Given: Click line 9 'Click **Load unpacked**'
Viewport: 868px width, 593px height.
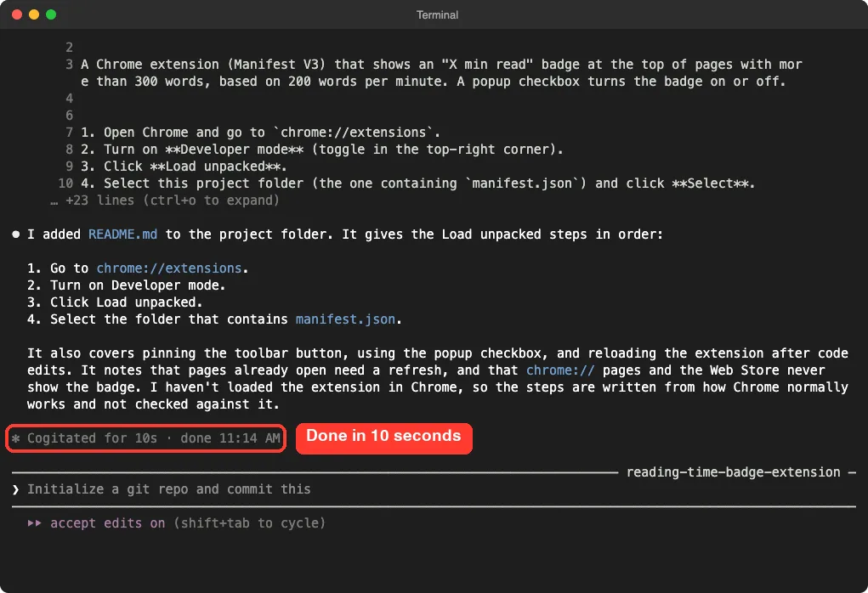Looking at the screenshot, I should click(184, 167).
